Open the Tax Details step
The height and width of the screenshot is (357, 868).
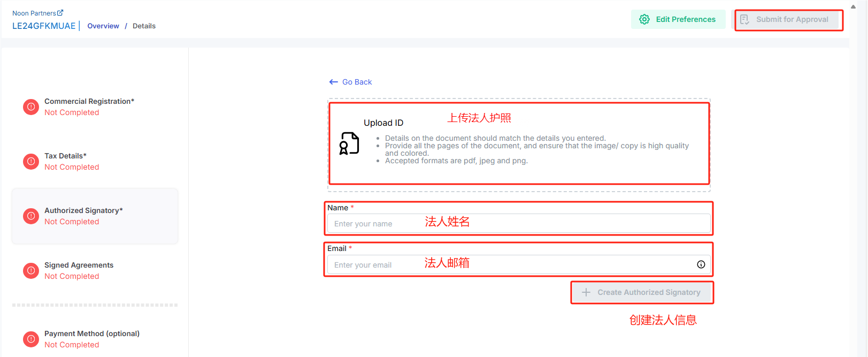click(65, 156)
